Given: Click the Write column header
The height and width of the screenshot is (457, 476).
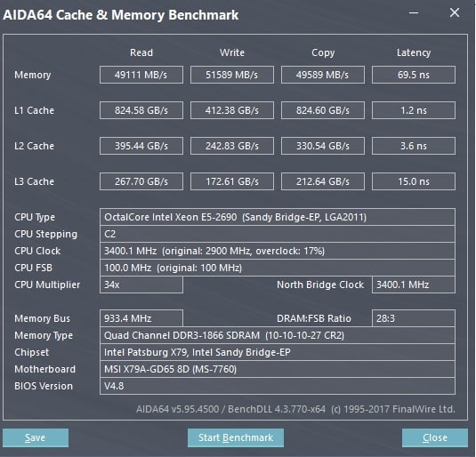Looking at the screenshot, I should (x=232, y=52).
